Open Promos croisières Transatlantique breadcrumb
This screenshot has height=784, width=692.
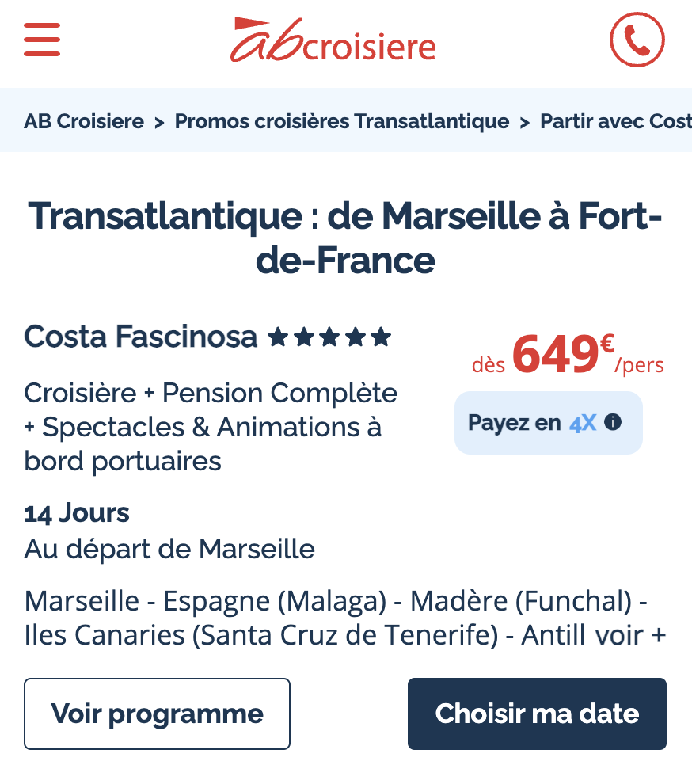point(342,121)
